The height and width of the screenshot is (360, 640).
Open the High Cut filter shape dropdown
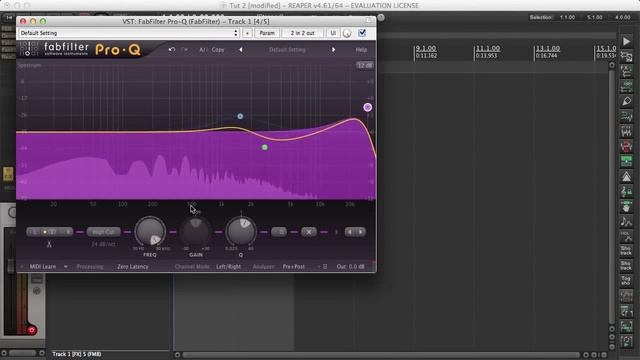104,232
